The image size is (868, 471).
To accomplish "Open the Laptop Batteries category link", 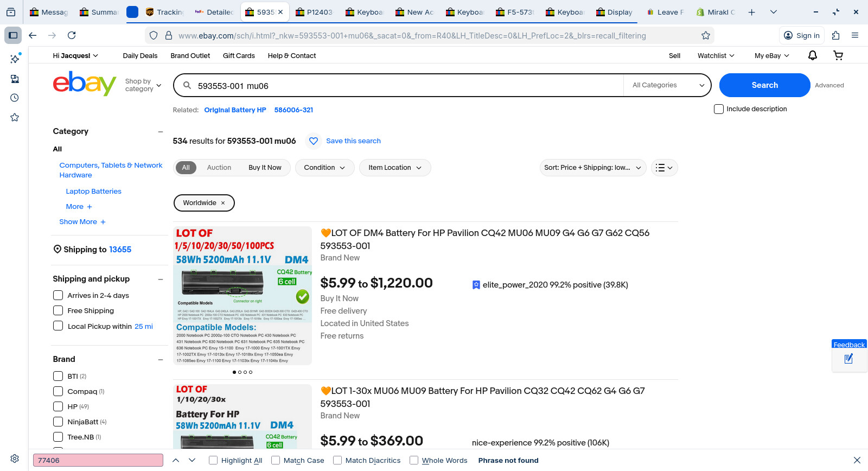I will point(93,192).
